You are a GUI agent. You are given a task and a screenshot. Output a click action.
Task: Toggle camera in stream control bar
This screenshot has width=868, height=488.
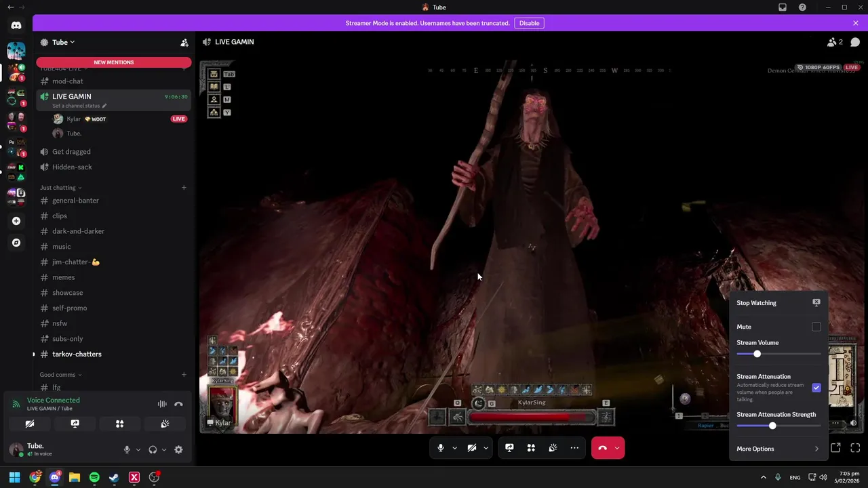(472, 448)
